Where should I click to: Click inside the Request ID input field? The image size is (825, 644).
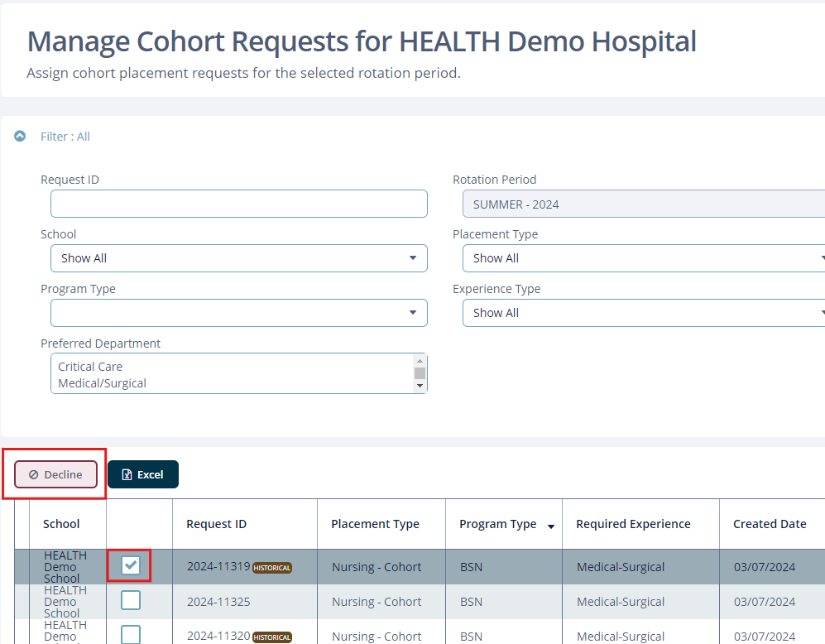[238, 204]
